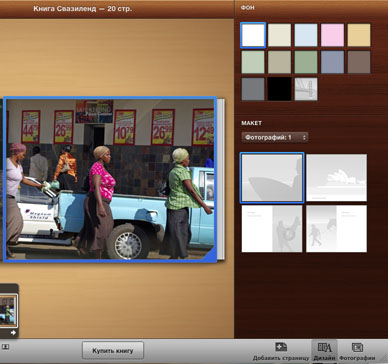Click the Добавить страницу icon

tap(281, 347)
